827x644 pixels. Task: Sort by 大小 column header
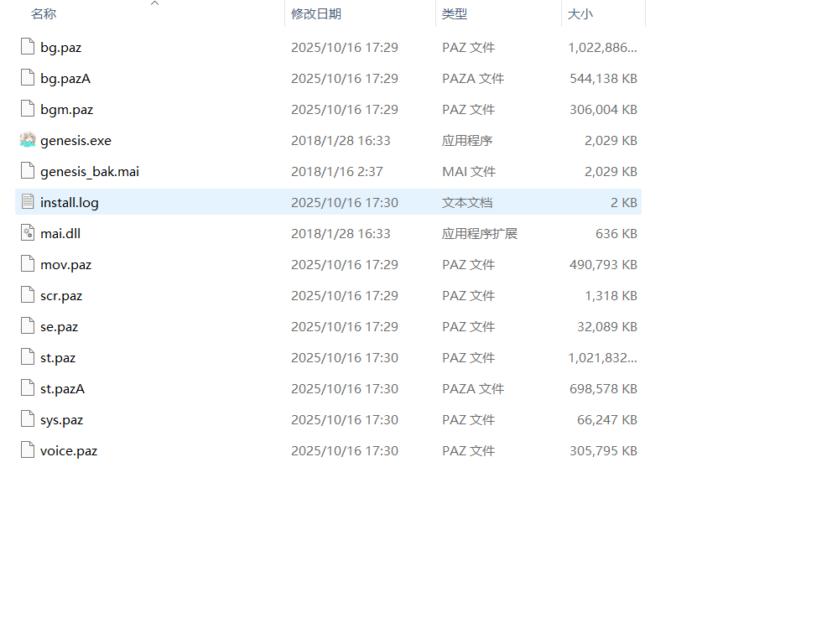[x=580, y=14]
